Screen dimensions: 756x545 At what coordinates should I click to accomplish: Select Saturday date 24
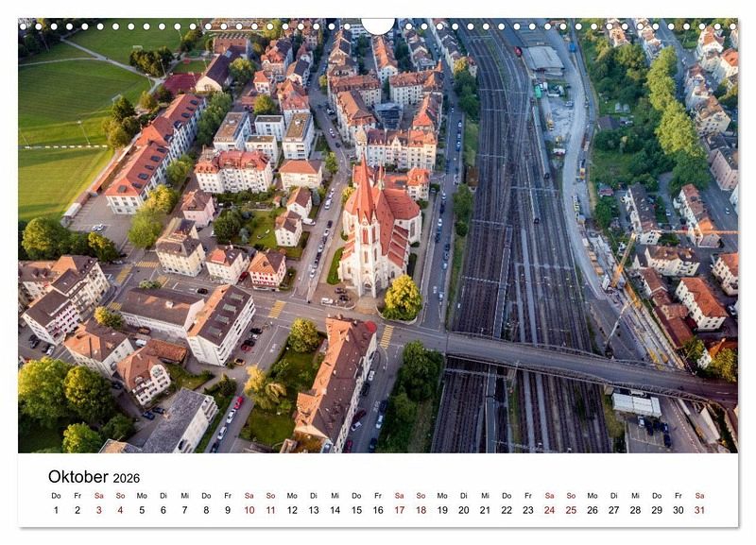click(x=550, y=510)
